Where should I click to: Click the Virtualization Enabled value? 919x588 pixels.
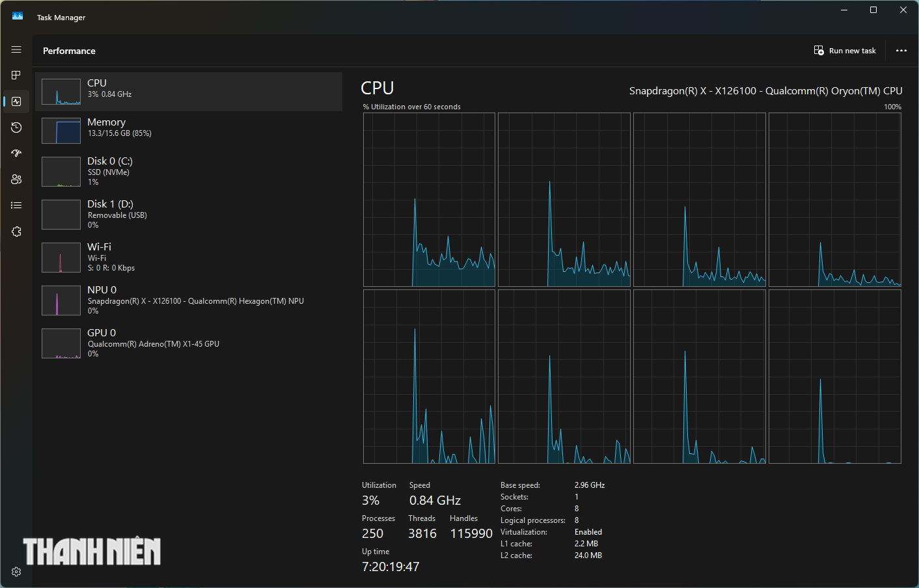click(588, 532)
